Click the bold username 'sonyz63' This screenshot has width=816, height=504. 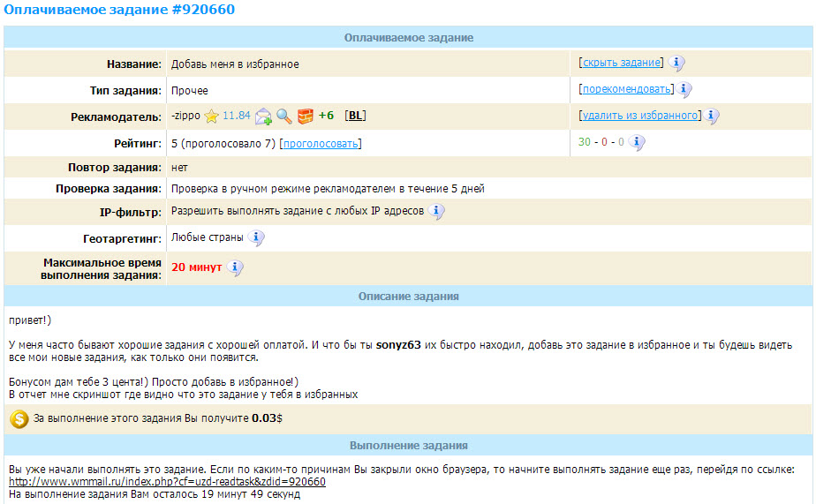coord(398,345)
